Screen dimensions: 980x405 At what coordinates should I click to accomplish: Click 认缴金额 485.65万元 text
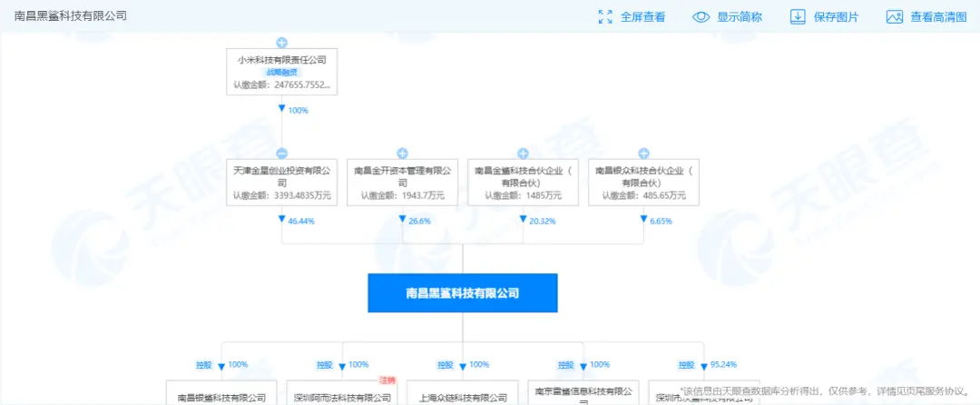point(643,195)
